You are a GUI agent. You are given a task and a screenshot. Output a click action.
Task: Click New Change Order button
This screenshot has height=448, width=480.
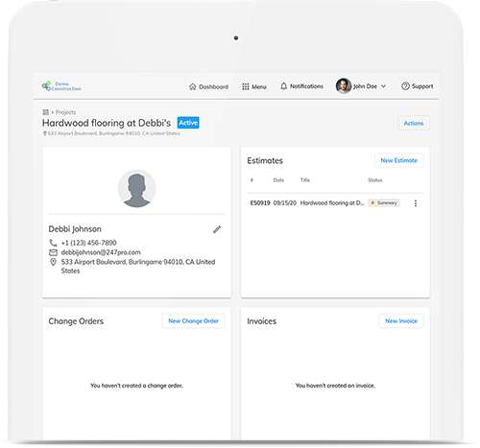[193, 320]
